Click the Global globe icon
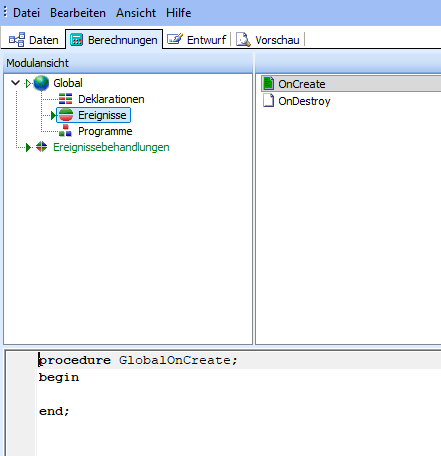441x456 pixels. coord(41,83)
